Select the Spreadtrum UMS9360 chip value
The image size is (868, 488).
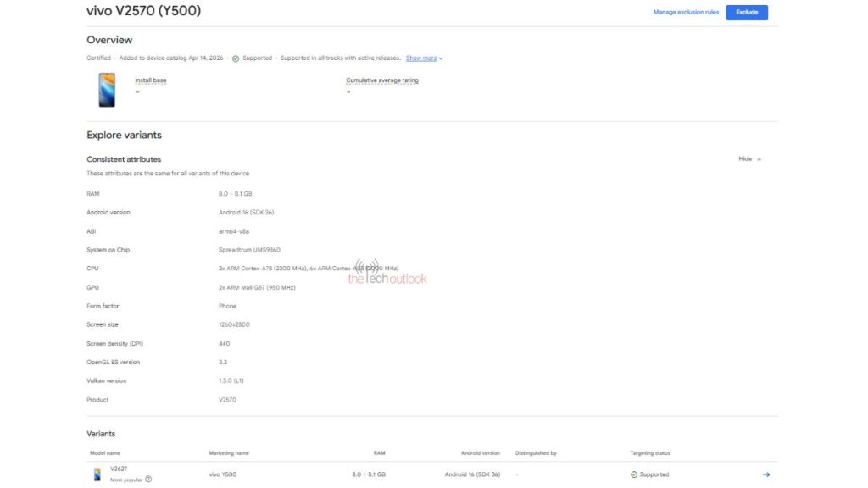tap(249, 250)
